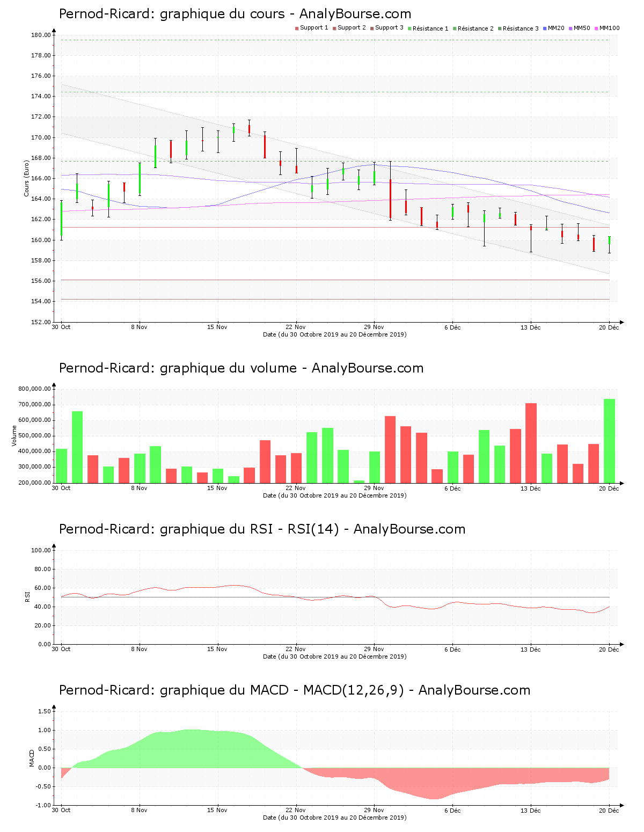
Task: Select the MM100 legend label
Action: click(x=609, y=28)
